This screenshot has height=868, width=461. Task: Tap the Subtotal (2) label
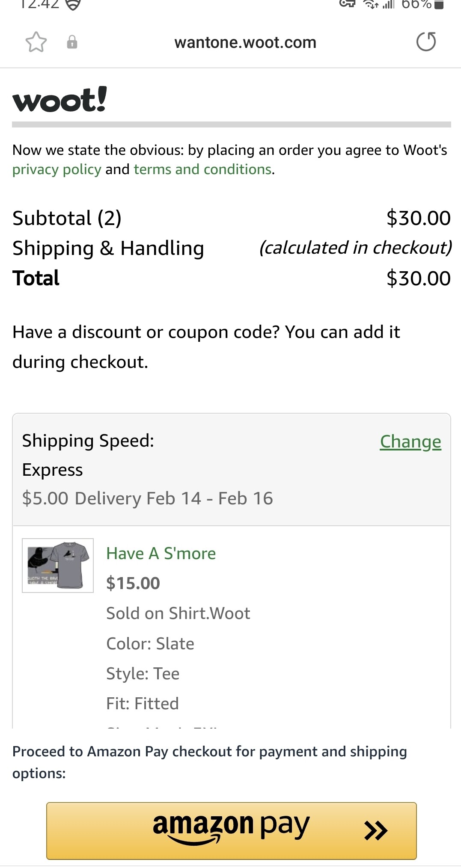(x=67, y=218)
